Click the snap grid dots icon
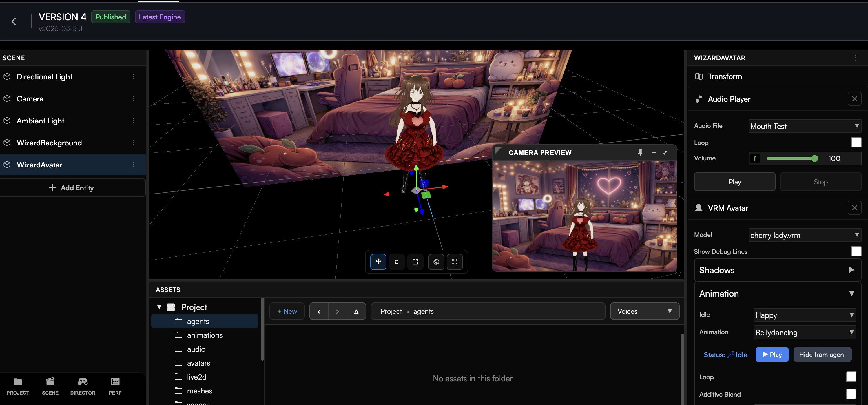The width and height of the screenshot is (868, 405). pos(455,262)
